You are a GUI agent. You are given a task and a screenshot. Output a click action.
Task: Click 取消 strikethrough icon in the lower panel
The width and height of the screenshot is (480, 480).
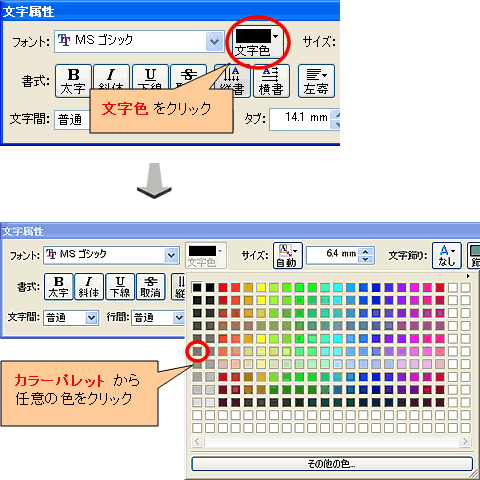[151, 287]
